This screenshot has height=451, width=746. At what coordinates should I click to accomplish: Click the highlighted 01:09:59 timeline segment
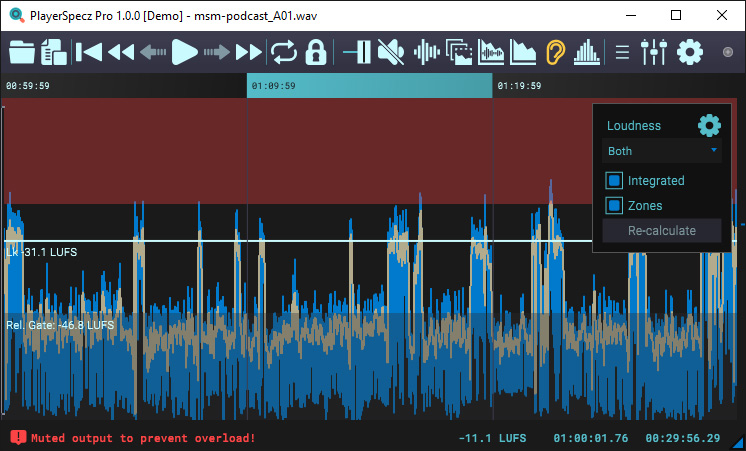(369, 86)
